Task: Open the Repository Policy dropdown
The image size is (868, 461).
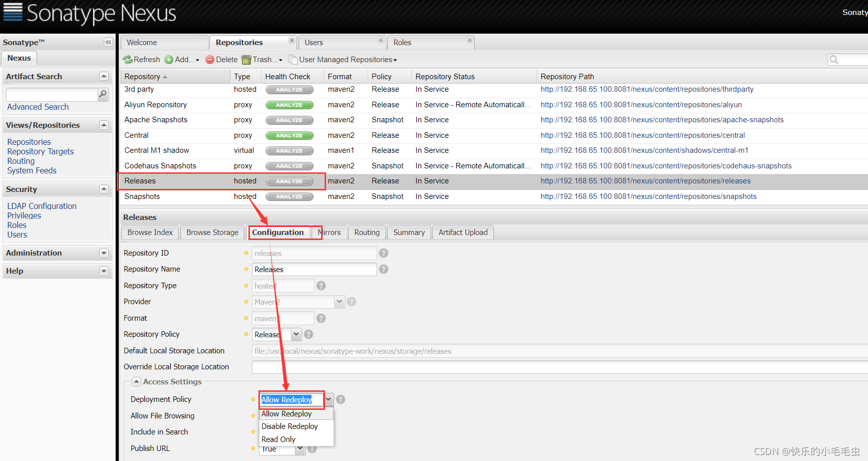Action: [296, 334]
